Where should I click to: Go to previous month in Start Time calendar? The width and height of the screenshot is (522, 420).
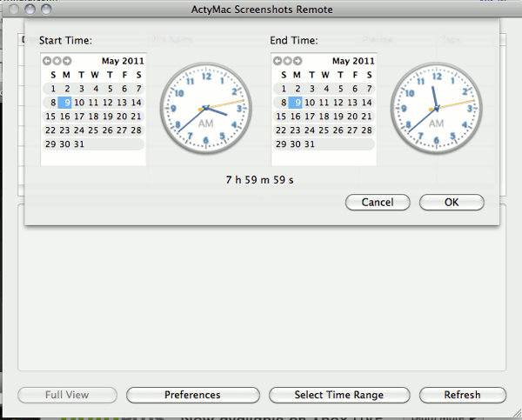point(47,61)
